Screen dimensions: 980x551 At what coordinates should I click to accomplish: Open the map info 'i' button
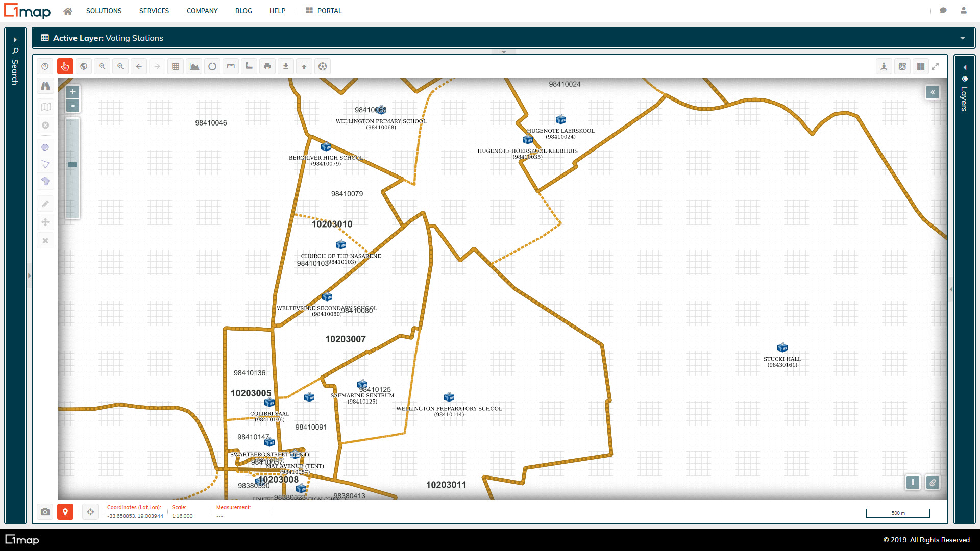point(913,482)
